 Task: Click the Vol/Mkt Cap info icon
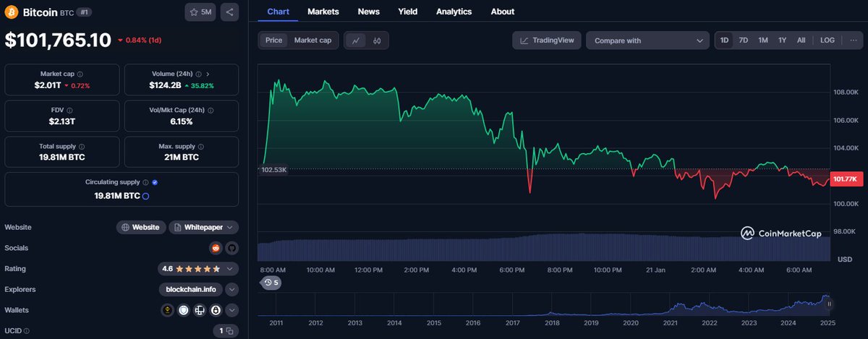210,110
